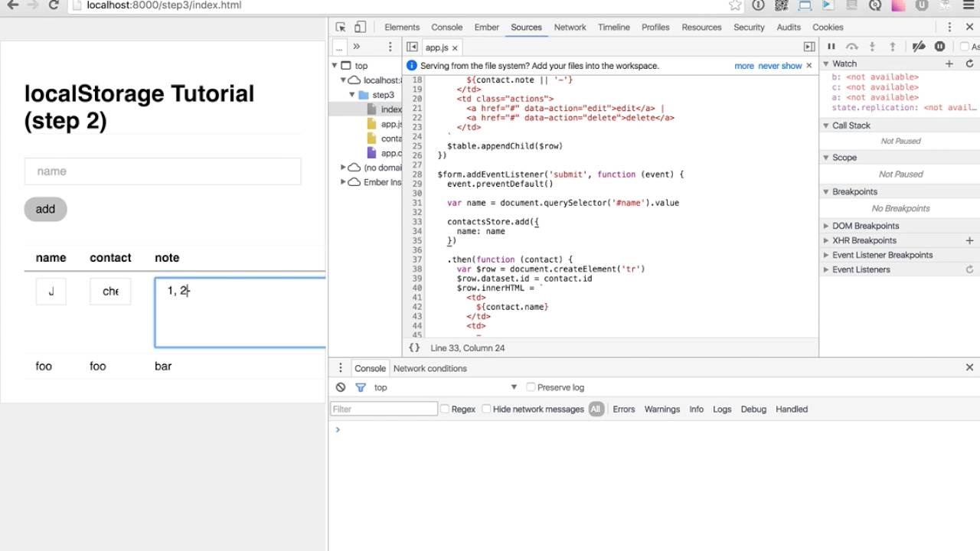Open the Resources panel
Image resolution: width=980 pixels, height=551 pixels.
(701, 27)
